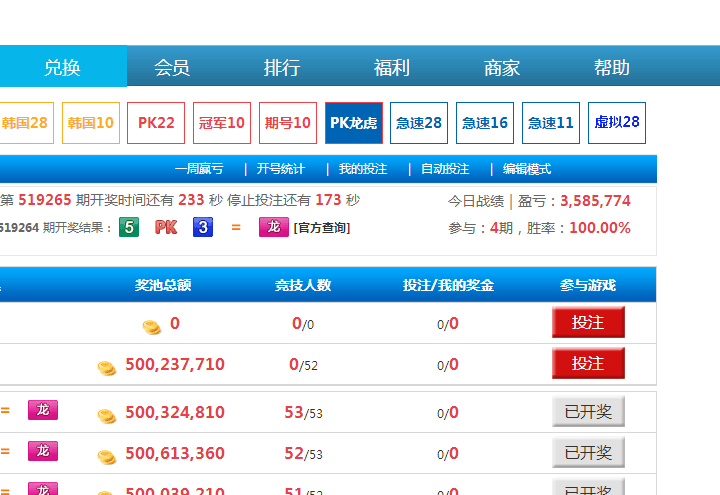Image resolution: width=720 pixels, height=495 pixels.
Task: Click the 龙 badge beside 官方查询
Action: click(x=274, y=227)
